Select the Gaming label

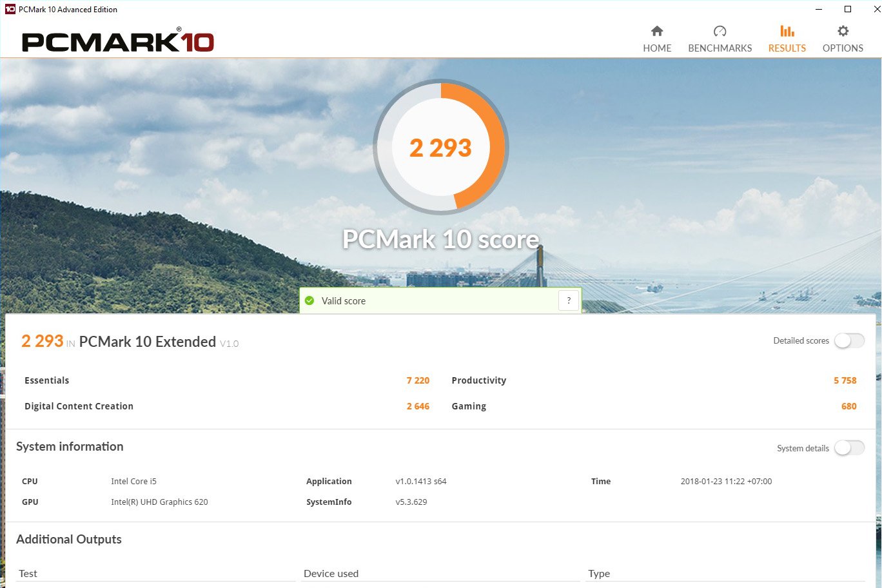point(469,406)
